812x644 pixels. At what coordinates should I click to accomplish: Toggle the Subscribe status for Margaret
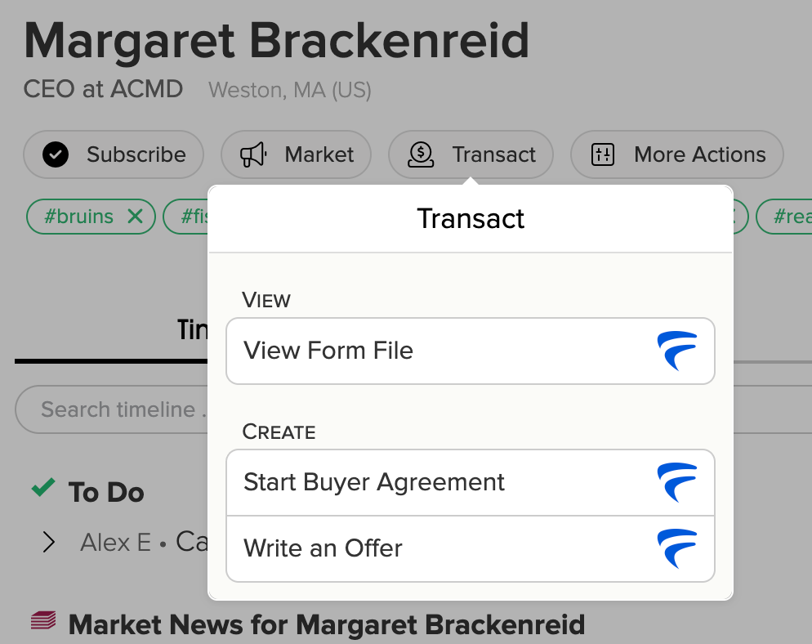tap(114, 154)
